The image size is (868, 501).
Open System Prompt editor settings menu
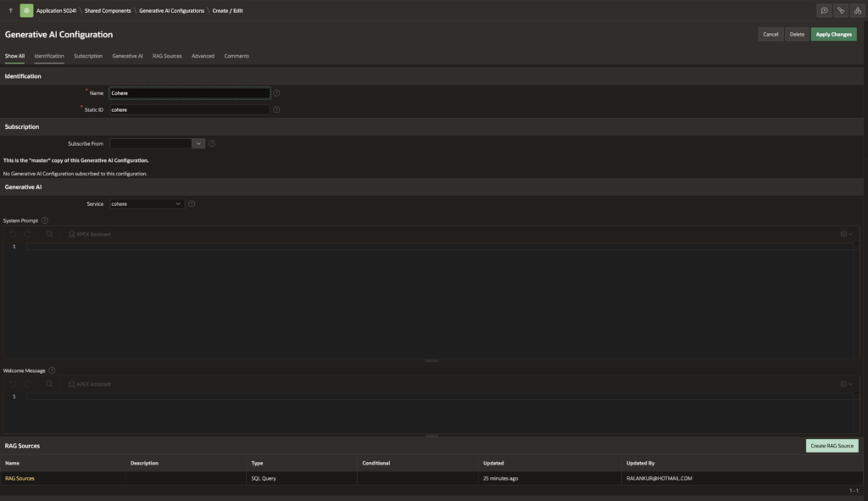pos(845,234)
